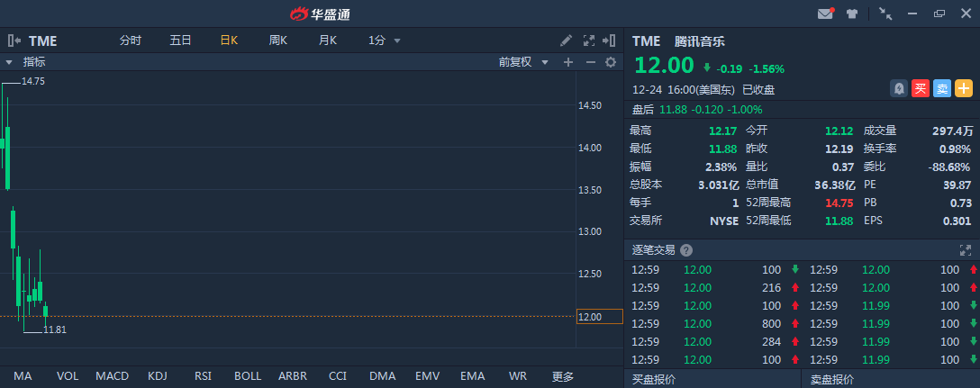
Task: Select the MACD indicator tab
Action: 113,376
